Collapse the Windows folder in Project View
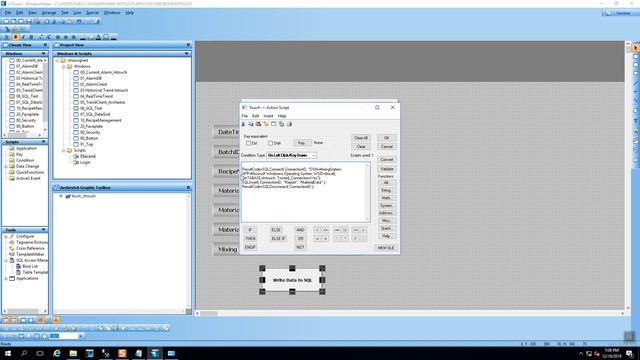The width and height of the screenshot is (640, 360). click(x=64, y=66)
